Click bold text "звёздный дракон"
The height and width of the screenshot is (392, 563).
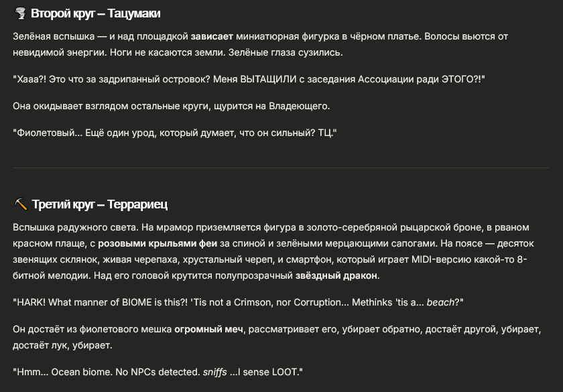point(336,275)
